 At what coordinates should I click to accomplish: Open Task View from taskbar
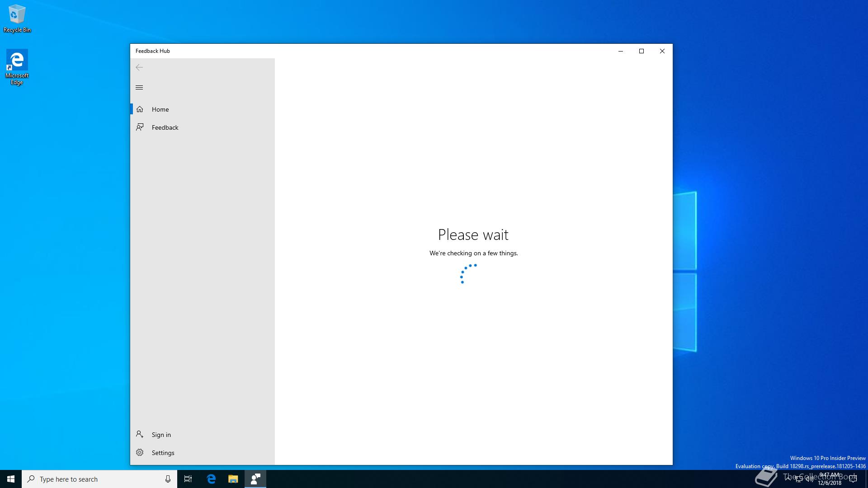pos(188,479)
